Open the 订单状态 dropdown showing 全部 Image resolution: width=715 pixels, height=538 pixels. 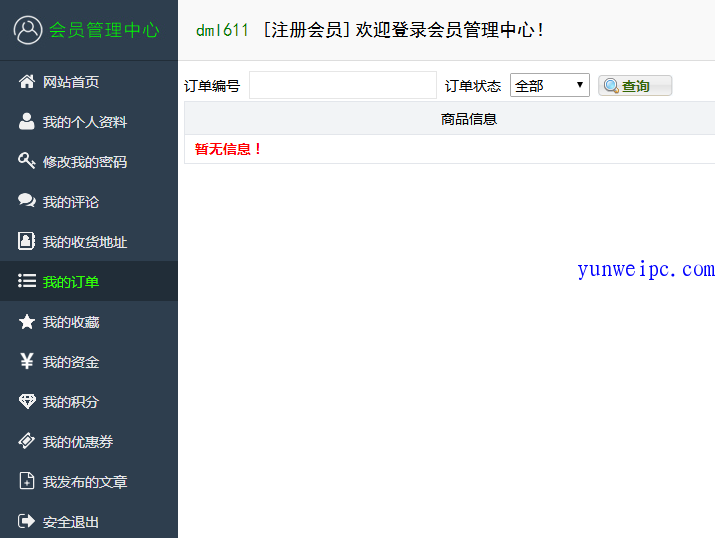click(x=549, y=86)
